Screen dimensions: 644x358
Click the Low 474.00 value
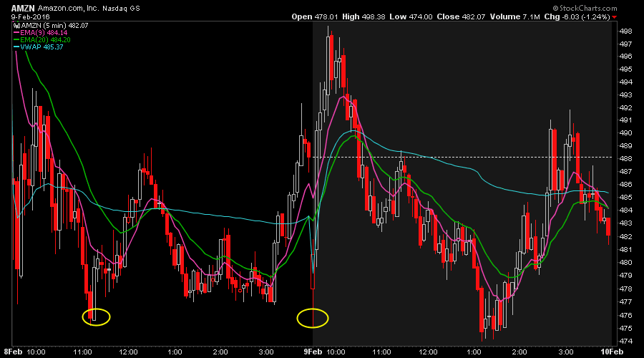pos(411,17)
